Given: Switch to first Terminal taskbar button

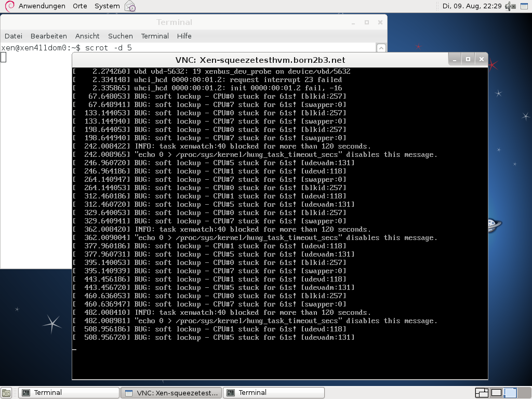Looking at the screenshot, I should [x=69, y=393].
